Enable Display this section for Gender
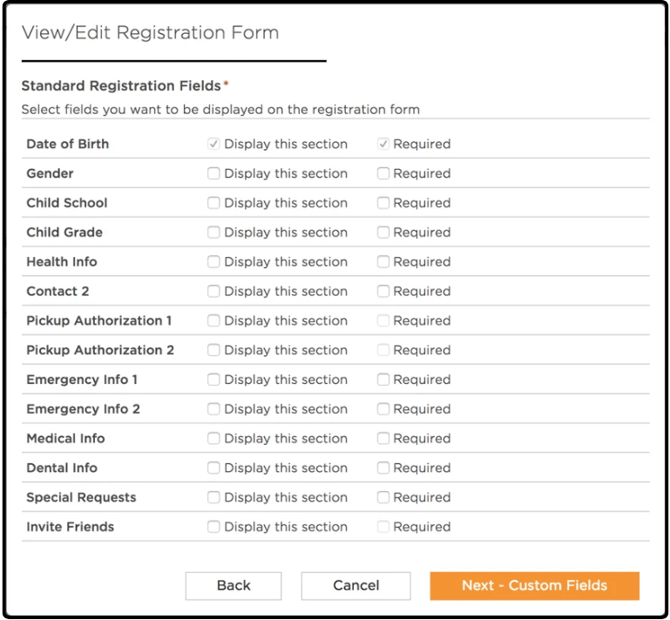Image resolution: width=670 pixels, height=620 pixels. point(214,173)
